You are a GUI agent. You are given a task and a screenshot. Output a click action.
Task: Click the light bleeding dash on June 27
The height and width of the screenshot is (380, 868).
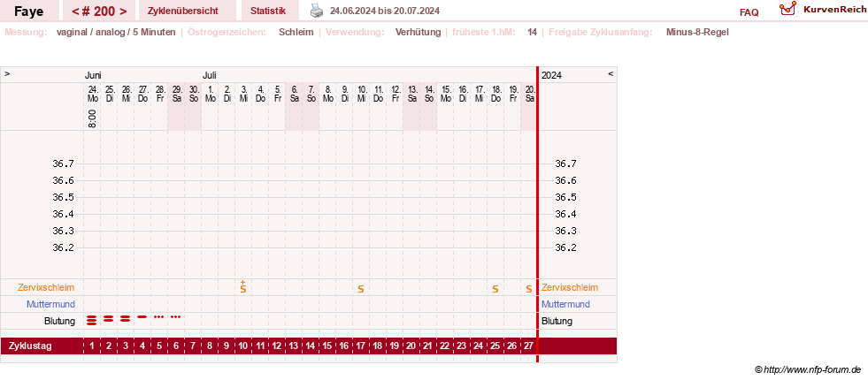[142, 317]
